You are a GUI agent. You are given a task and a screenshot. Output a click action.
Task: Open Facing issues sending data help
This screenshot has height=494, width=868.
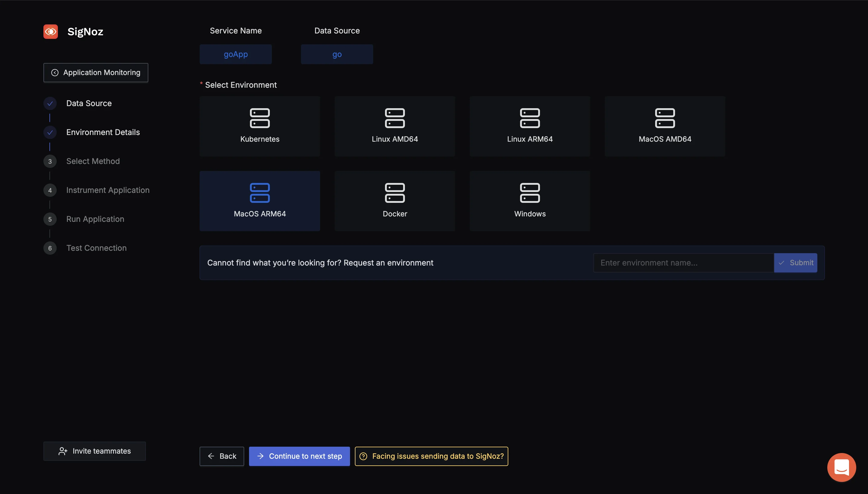[x=432, y=456]
